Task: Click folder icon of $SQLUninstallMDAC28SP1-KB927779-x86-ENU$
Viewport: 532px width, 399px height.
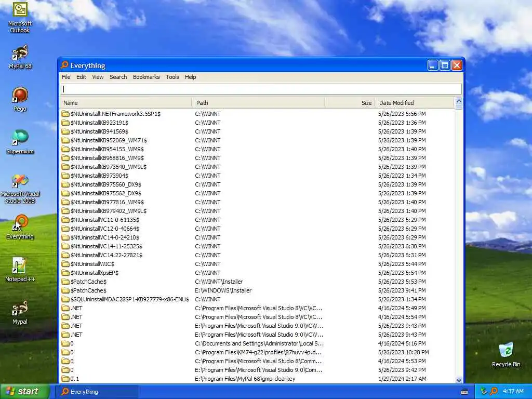Action: coord(65,299)
